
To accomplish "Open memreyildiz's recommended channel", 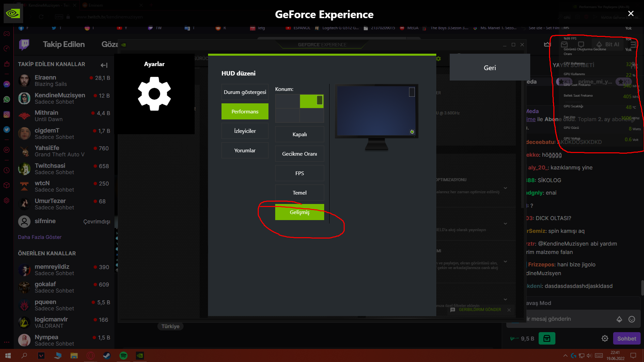I will coord(64,270).
